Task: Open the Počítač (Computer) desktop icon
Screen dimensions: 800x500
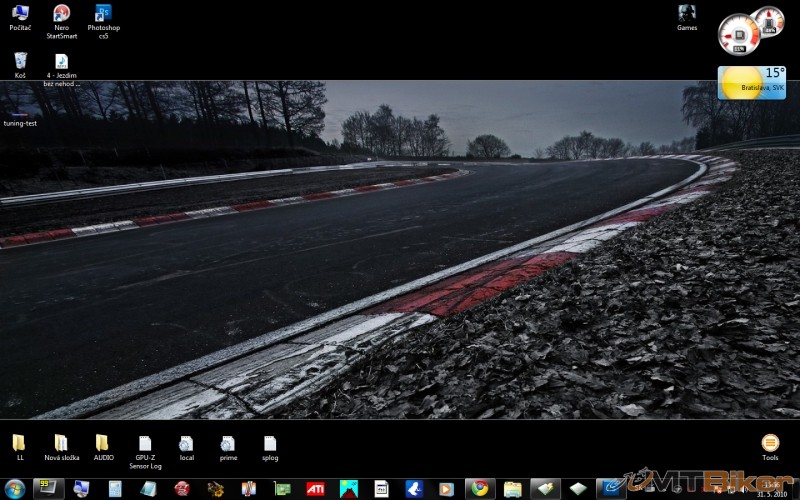Action: (20, 14)
